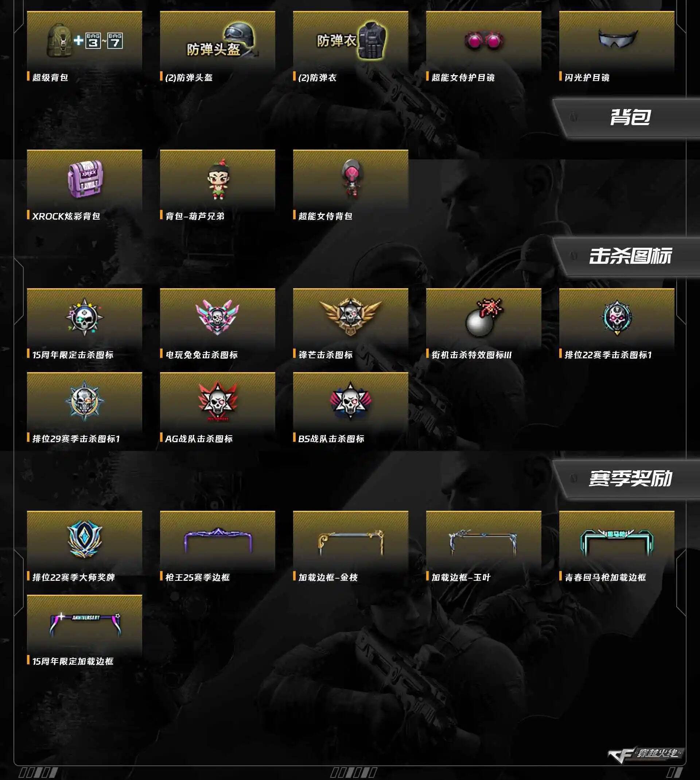Choose the 防弹衣 body armor item
The width and height of the screenshot is (700, 780).
pos(350,40)
